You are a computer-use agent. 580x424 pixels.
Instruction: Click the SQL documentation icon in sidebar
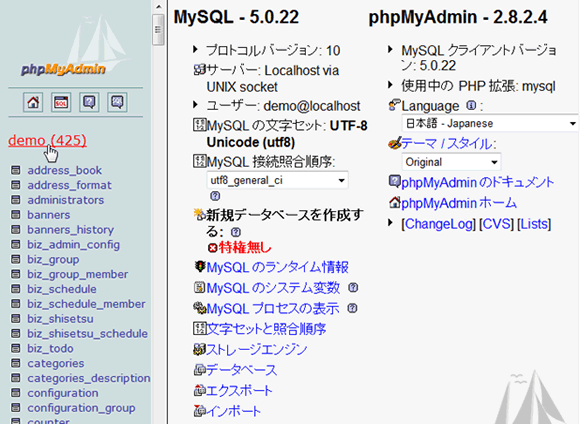coord(117,102)
